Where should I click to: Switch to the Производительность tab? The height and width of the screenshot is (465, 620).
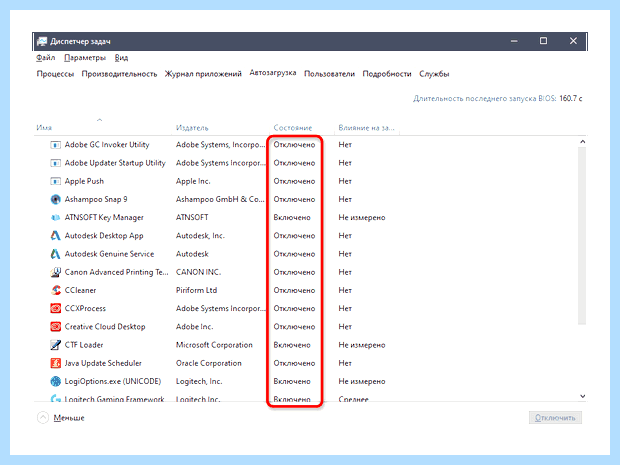point(119,74)
